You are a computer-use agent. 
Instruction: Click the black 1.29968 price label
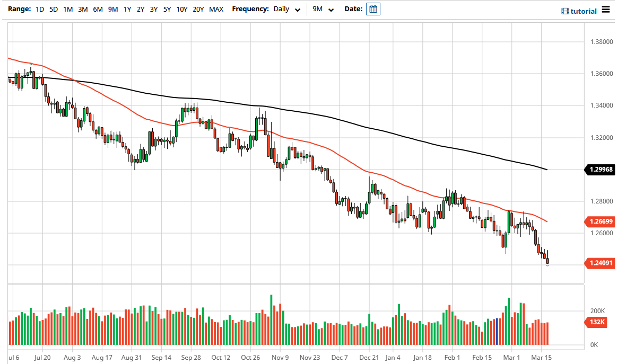point(600,170)
